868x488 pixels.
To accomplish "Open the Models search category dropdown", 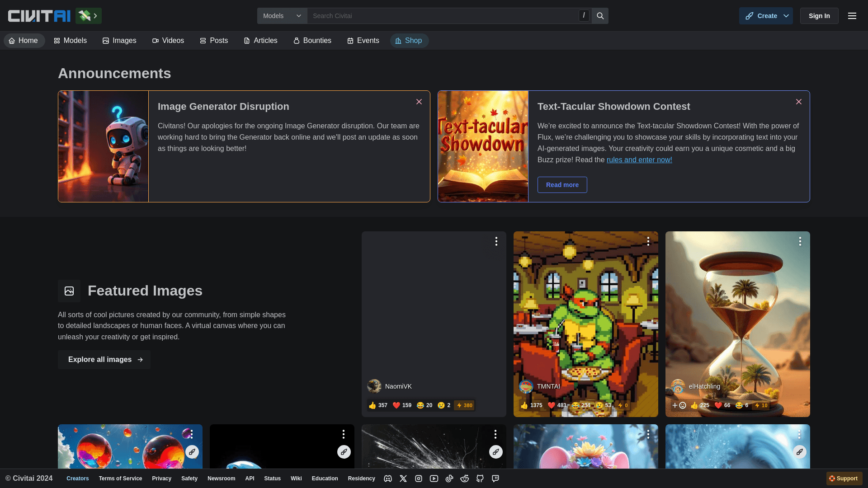I will pyautogui.click(x=282, y=16).
